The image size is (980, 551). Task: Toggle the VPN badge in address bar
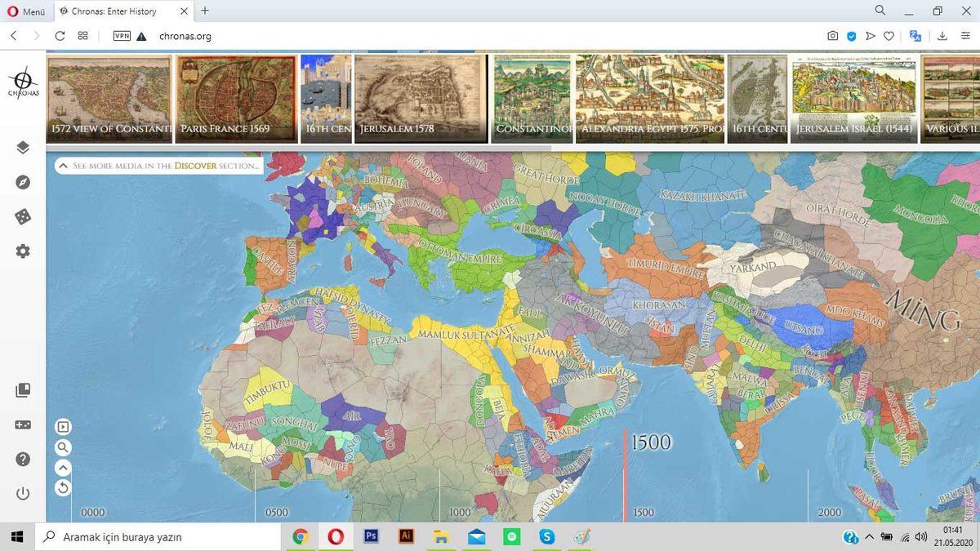pos(122,36)
